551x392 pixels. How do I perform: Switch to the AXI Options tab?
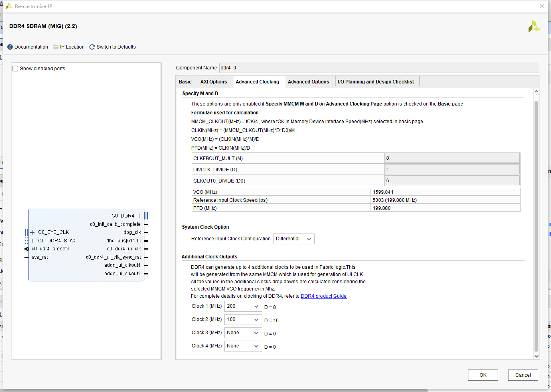pos(213,82)
